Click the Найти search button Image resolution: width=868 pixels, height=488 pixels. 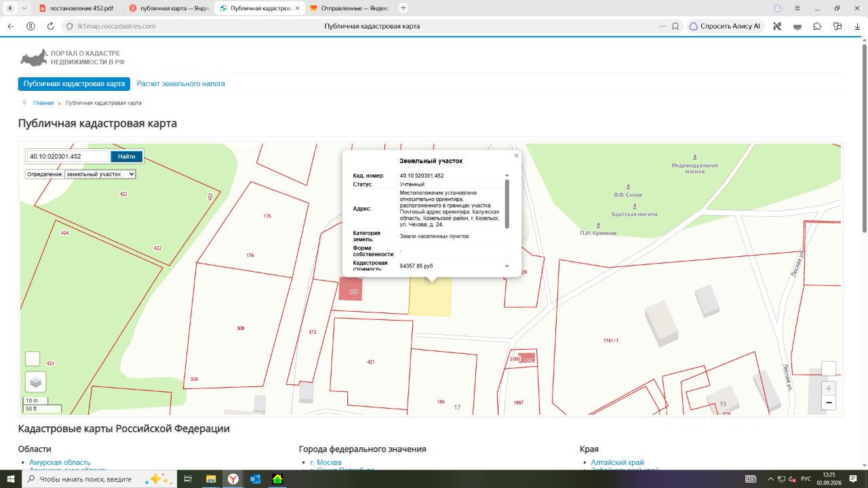pyautogui.click(x=127, y=157)
